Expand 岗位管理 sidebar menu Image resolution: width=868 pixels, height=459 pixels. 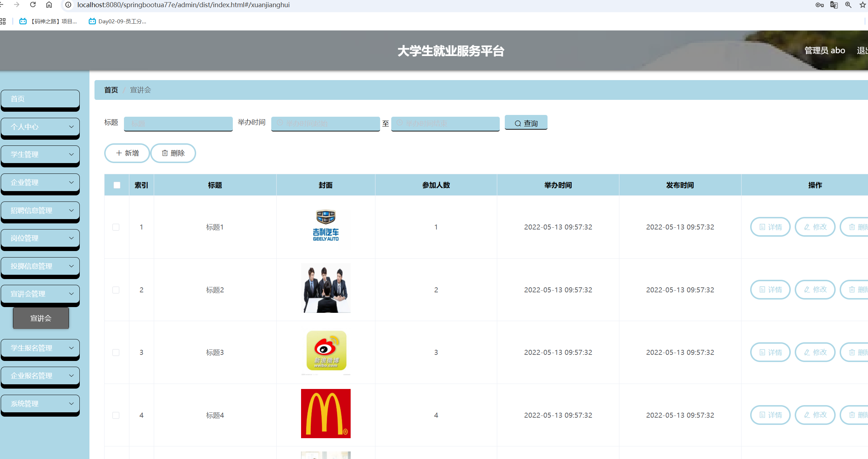point(40,238)
